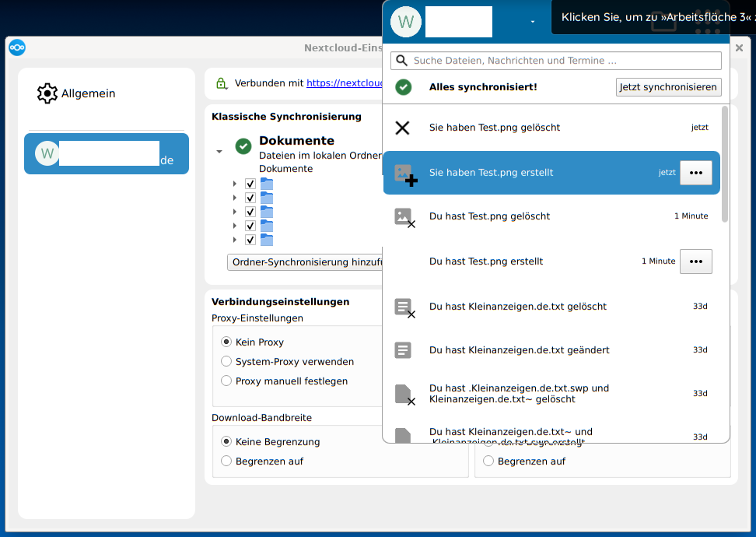
Task: Click image-plus icon for Test.png erstellt
Action: 405,174
